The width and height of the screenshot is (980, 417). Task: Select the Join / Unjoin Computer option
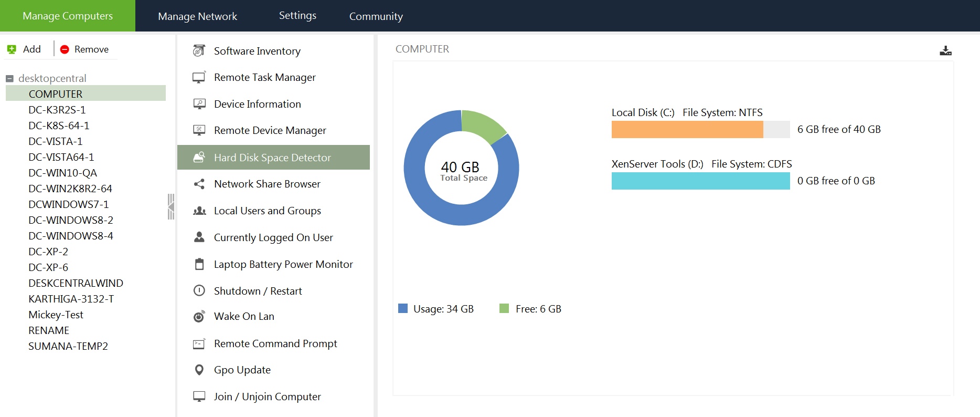click(x=267, y=397)
